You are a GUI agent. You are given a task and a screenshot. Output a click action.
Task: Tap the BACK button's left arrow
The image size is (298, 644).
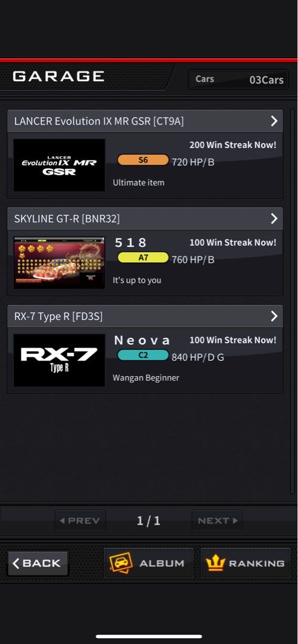[16, 563]
